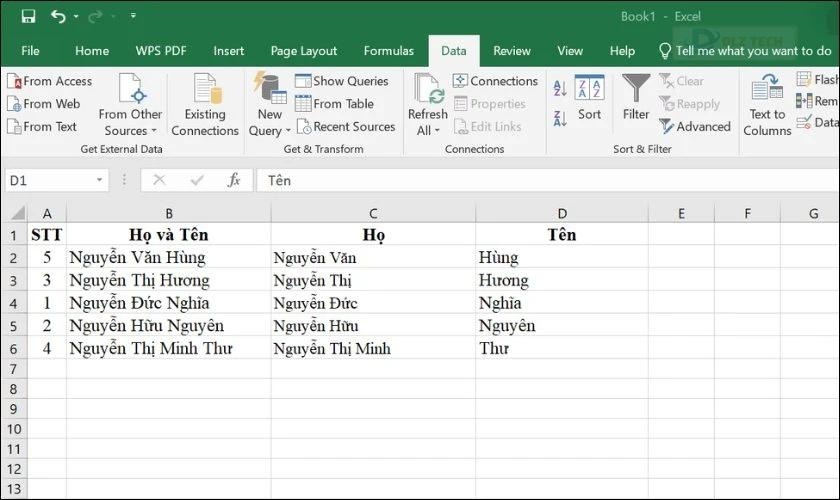This screenshot has height=500, width=840.
Task: Open From Other Sources dropdown
Action: point(130,105)
